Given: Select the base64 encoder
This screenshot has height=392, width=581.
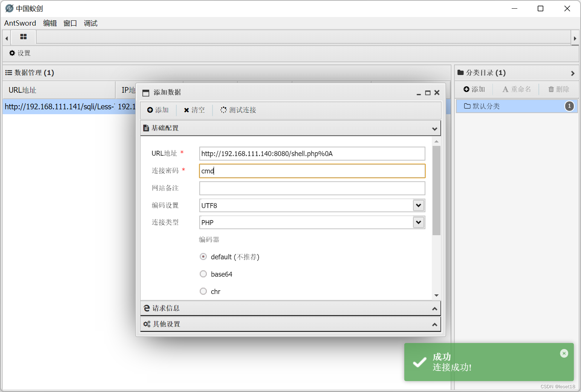Looking at the screenshot, I should 203,274.
